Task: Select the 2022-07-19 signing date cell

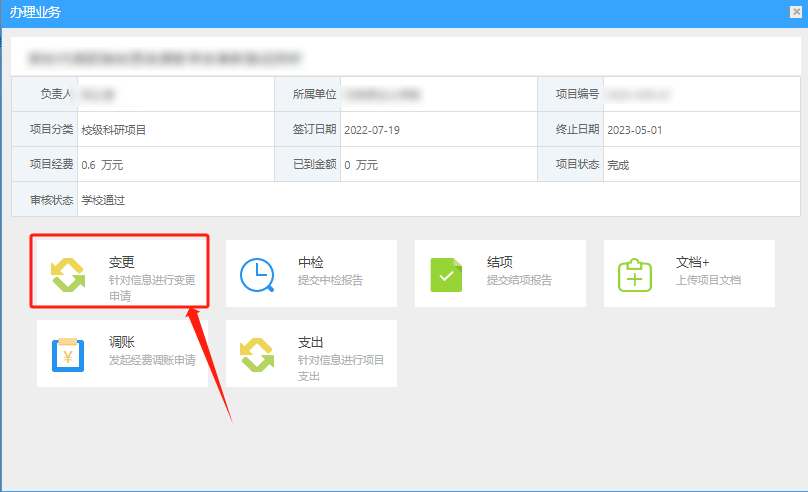Action: coord(372,130)
